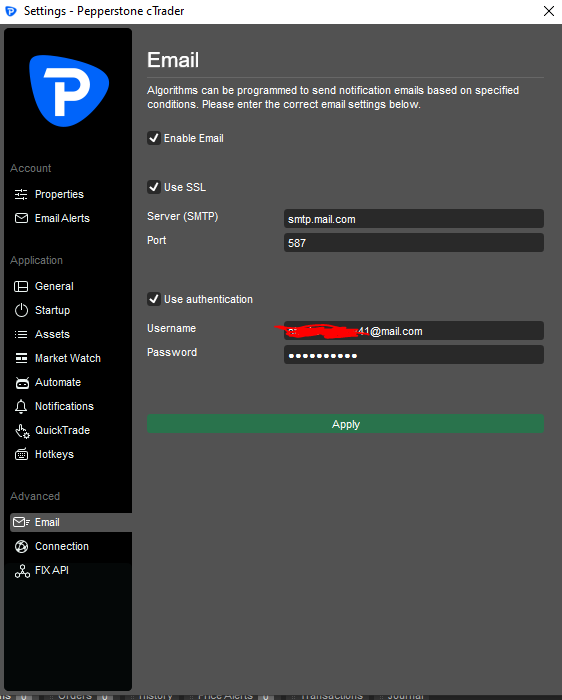This screenshot has height=700, width=562.
Task: Click the Notifications bell icon
Action: tap(21, 406)
